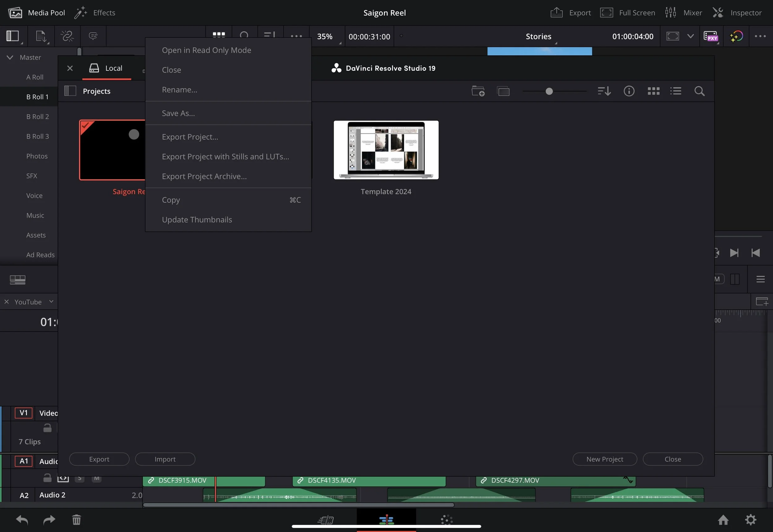
Task: Click the project search magnifier icon
Action: point(699,91)
